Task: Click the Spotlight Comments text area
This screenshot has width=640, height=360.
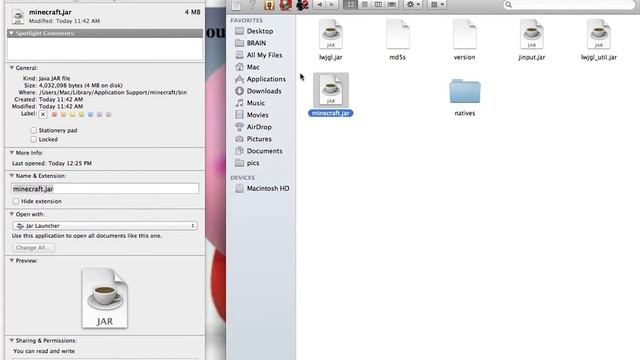Action: pyautogui.click(x=105, y=49)
